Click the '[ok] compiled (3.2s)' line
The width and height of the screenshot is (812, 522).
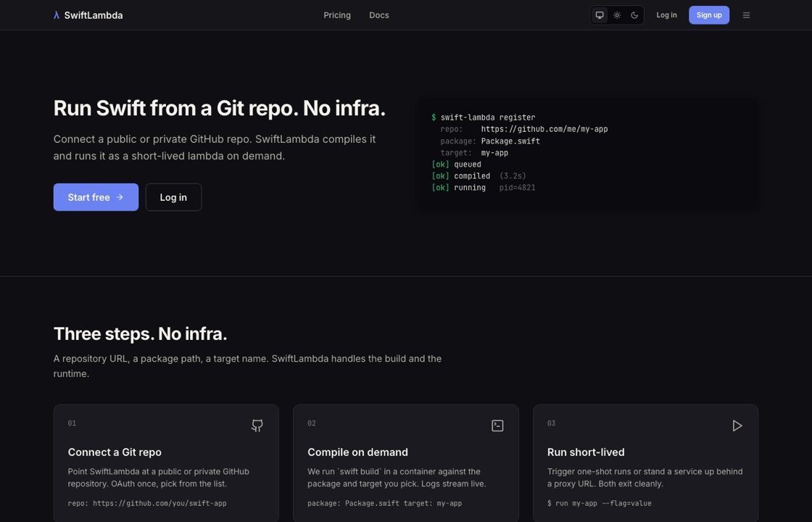pyautogui.click(x=478, y=176)
